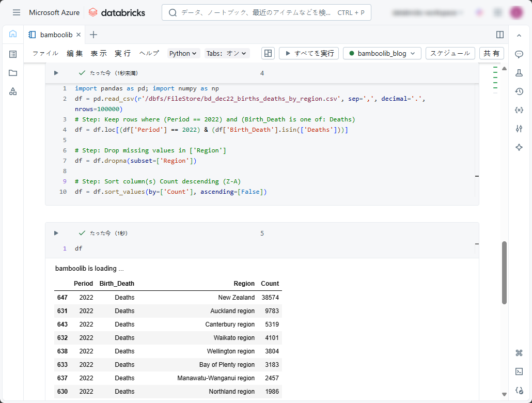Toggle the side-by-side panel layout
This screenshot has height=403, width=532.
pyautogui.click(x=499, y=35)
